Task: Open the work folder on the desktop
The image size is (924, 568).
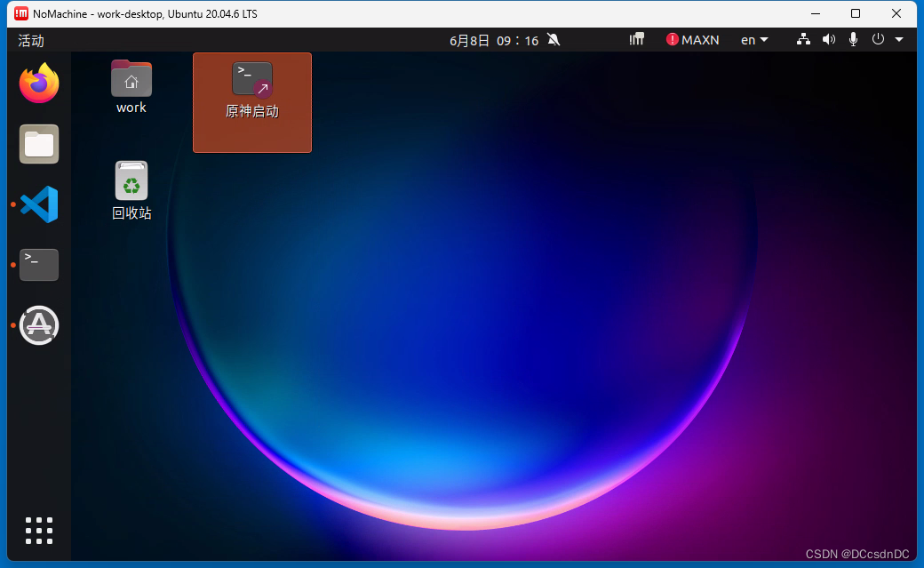Action: [x=131, y=78]
